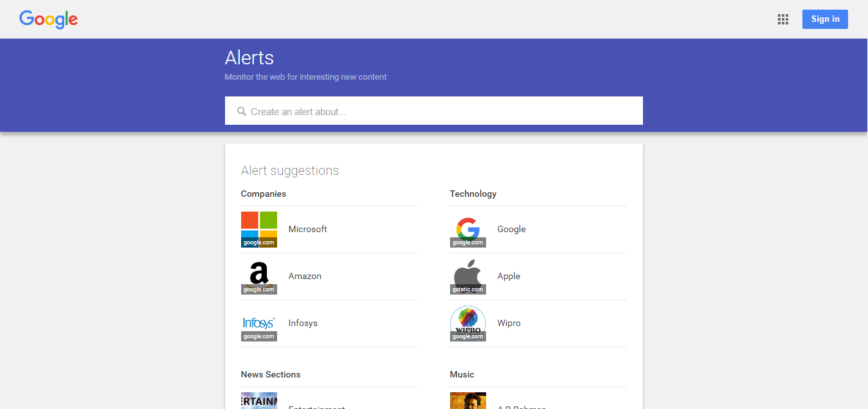Click the Apple logo thumbnail

[x=468, y=277]
